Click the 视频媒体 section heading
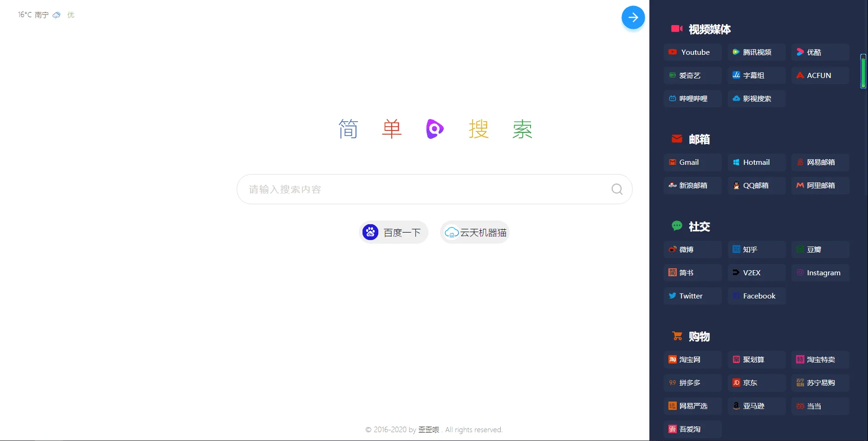The height and width of the screenshot is (441, 868). tap(709, 29)
